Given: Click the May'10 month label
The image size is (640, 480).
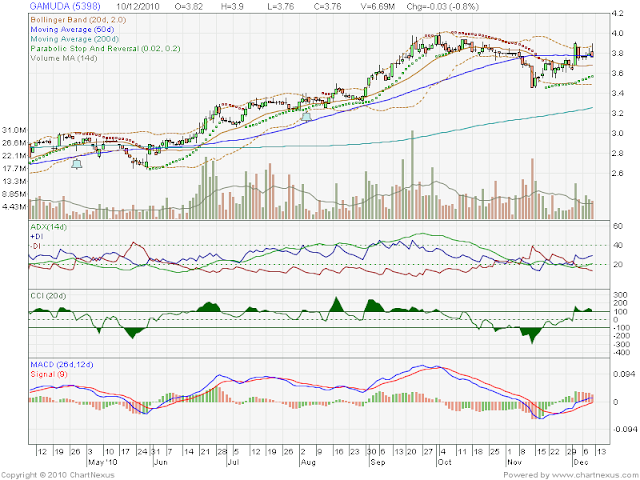Looking at the screenshot, I should click(103, 462).
